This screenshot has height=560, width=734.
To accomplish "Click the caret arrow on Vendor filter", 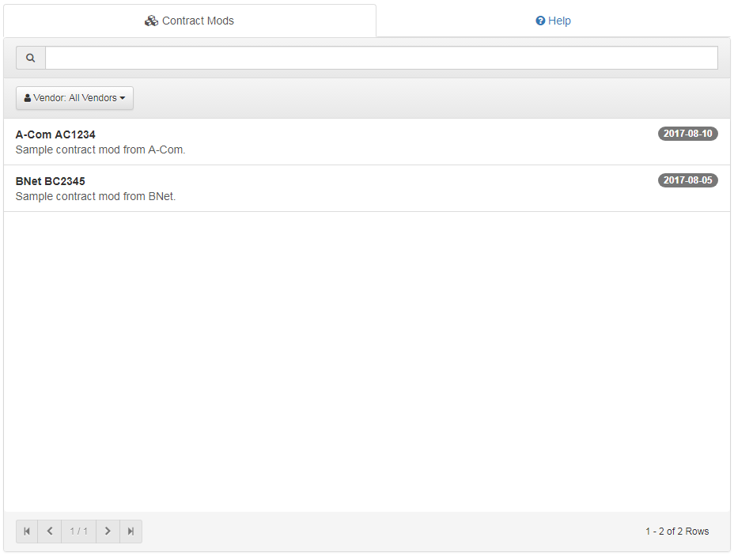I will point(123,99).
